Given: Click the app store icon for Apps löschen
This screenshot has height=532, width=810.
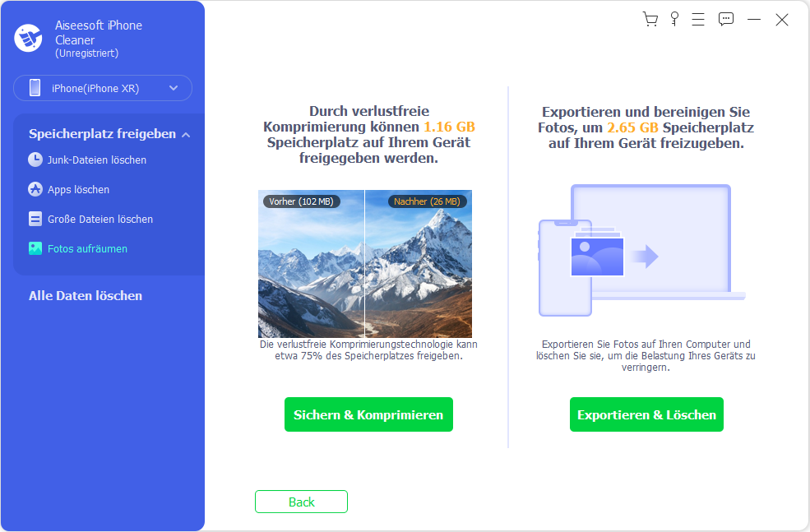Looking at the screenshot, I should (x=35, y=189).
